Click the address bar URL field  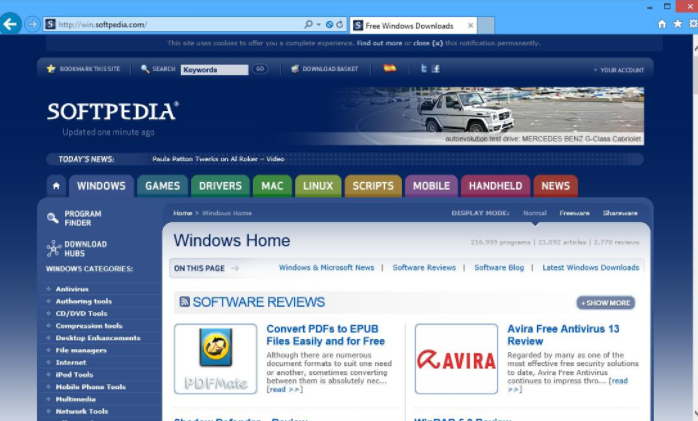pos(178,24)
